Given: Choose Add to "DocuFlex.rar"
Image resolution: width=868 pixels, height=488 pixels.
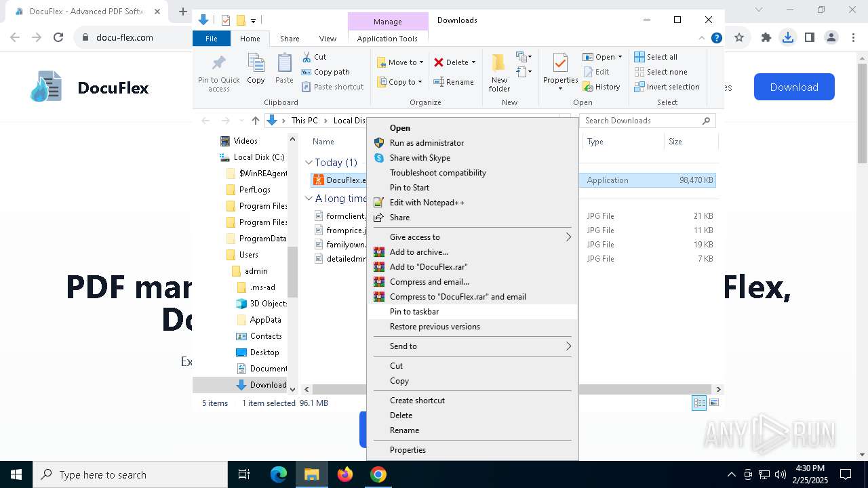Looking at the screenshot, I should coord(473,267).
